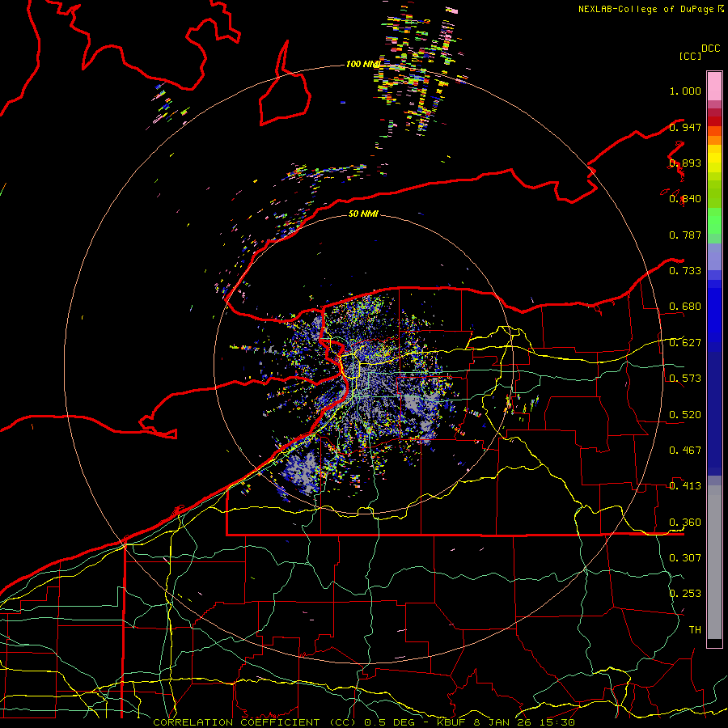Select the 0.680 legend value
The width and height of the screenshot is (728, 728).
[685, 307]
